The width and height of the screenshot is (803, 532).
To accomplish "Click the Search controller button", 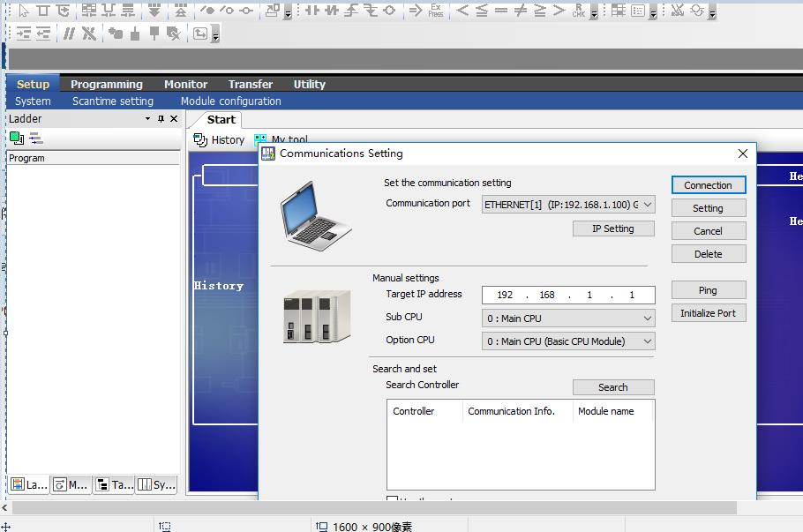I will tap(613, 387).
